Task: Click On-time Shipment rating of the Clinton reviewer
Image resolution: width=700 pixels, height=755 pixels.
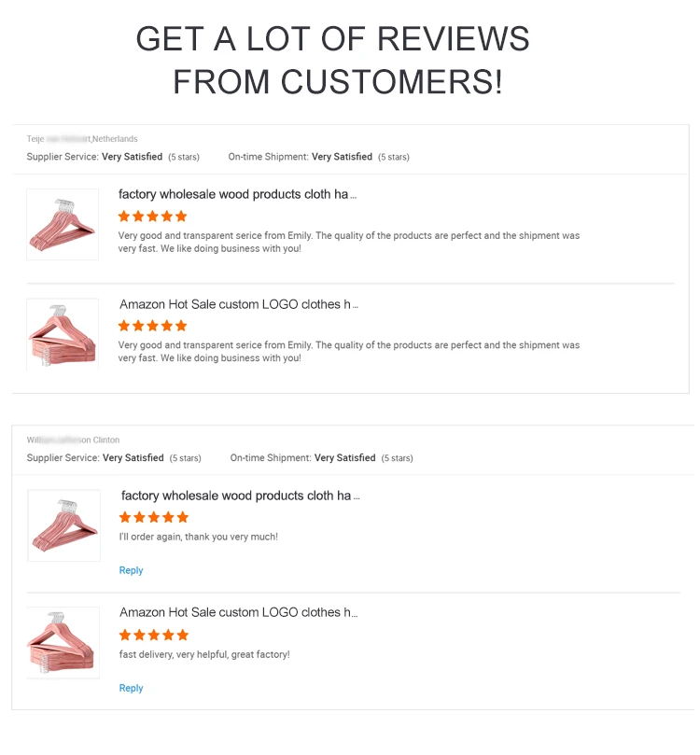Action: point(344,458)
